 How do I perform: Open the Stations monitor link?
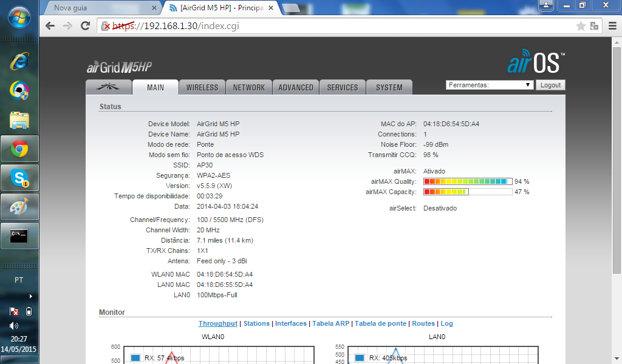(x=256, y=323)
